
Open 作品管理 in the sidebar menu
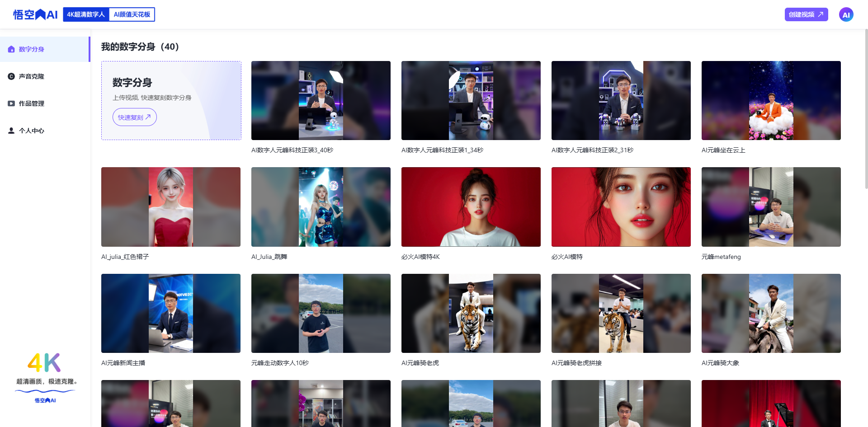coord(45,103)
